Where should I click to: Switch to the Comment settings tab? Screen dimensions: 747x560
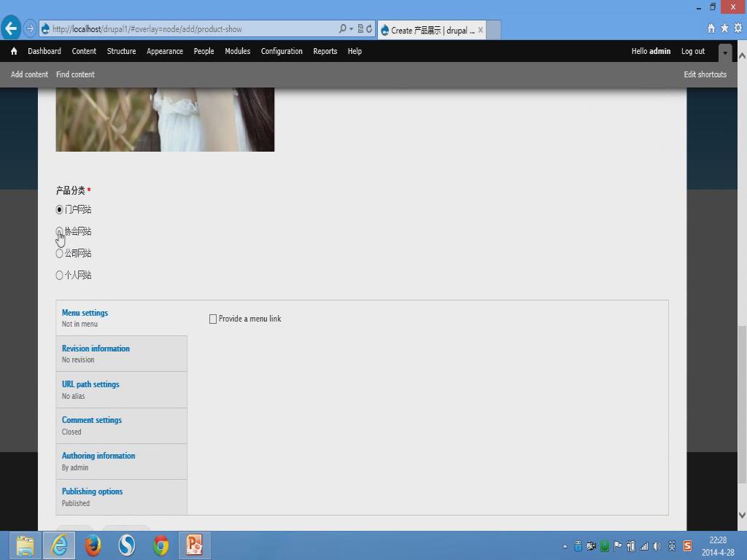point(122,426)
